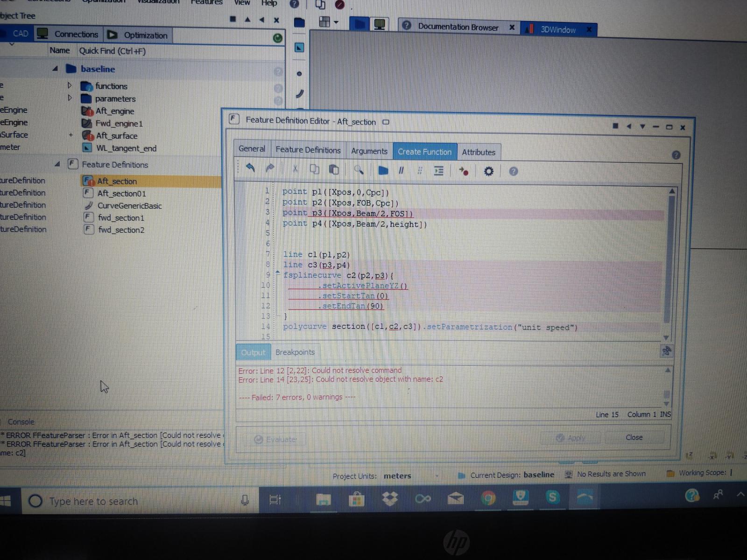Select fwd_section1 feature definition in tree
Image resolution: width=747 pixels, height=560 pixels.
point(121,218)
